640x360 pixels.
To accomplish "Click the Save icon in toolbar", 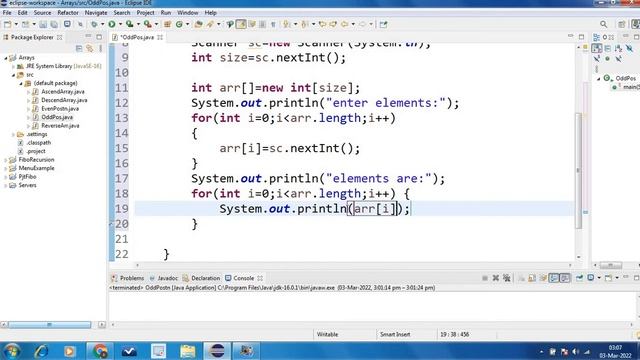I will point(43,24).
